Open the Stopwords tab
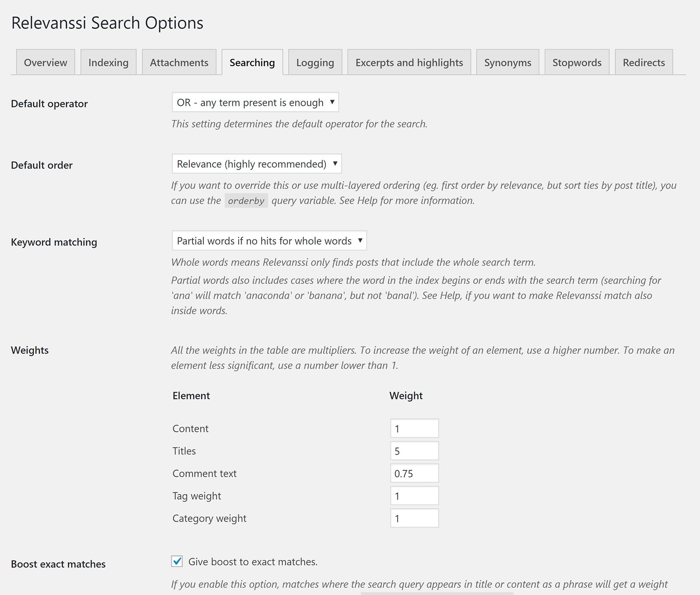 (577, 62)
